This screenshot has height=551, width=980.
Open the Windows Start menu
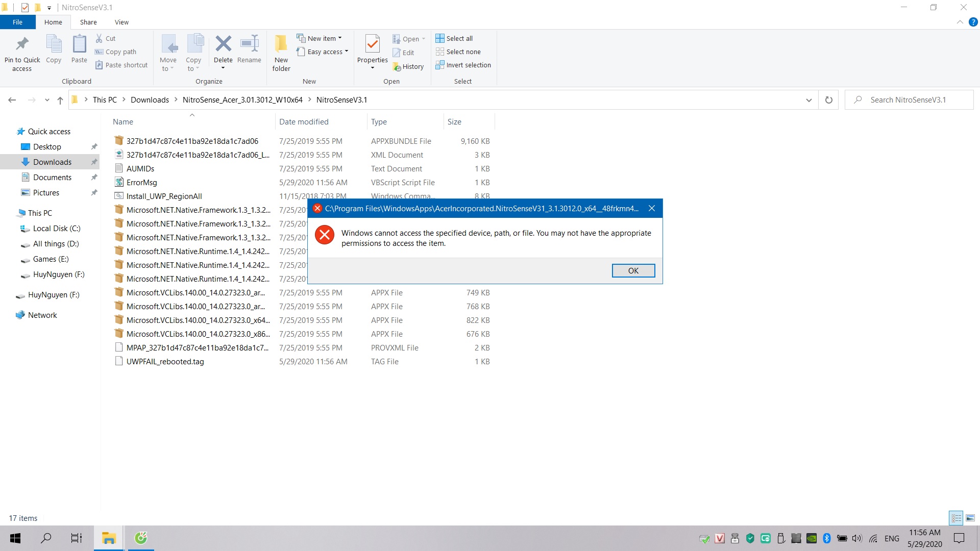(x=15, y=538)
